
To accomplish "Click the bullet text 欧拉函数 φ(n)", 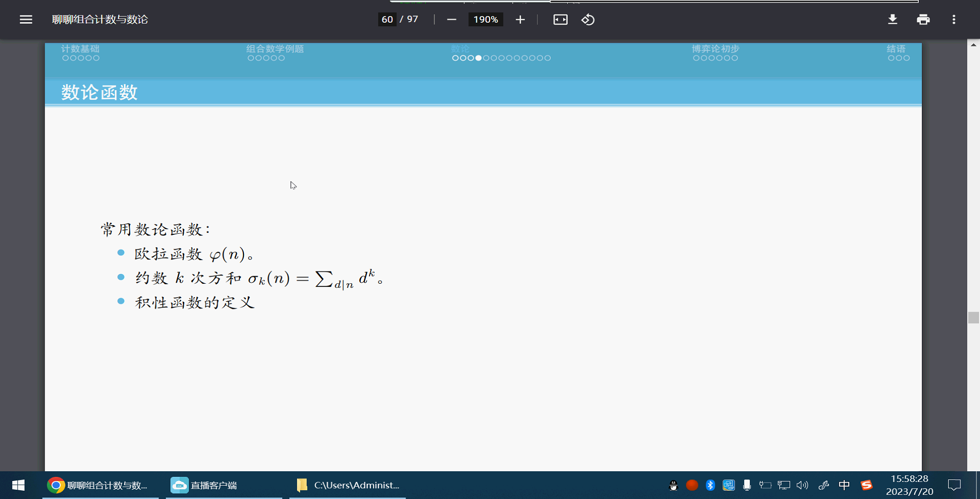I will (x=195, y=254).
